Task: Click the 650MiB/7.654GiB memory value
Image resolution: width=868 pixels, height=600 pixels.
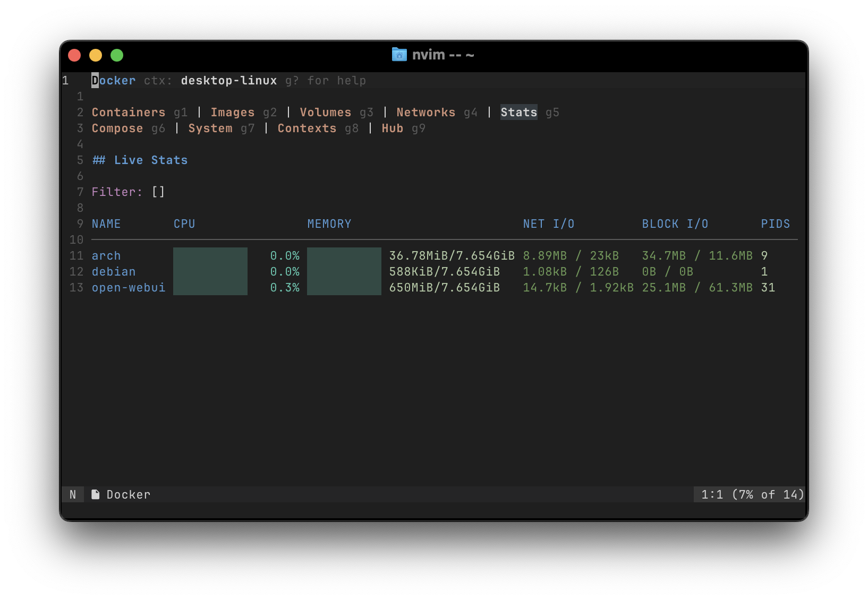Action: 445,288
